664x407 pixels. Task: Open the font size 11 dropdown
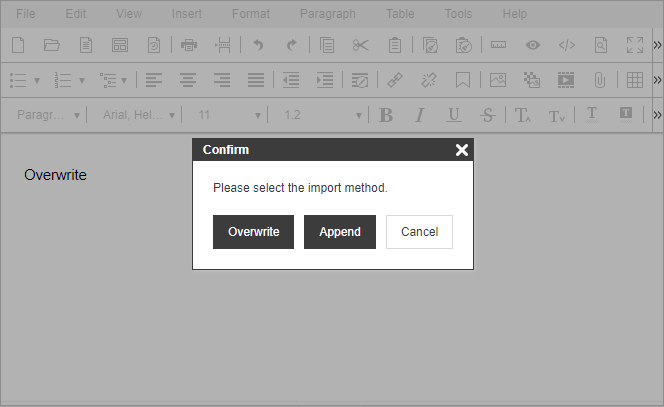[229, 115]
